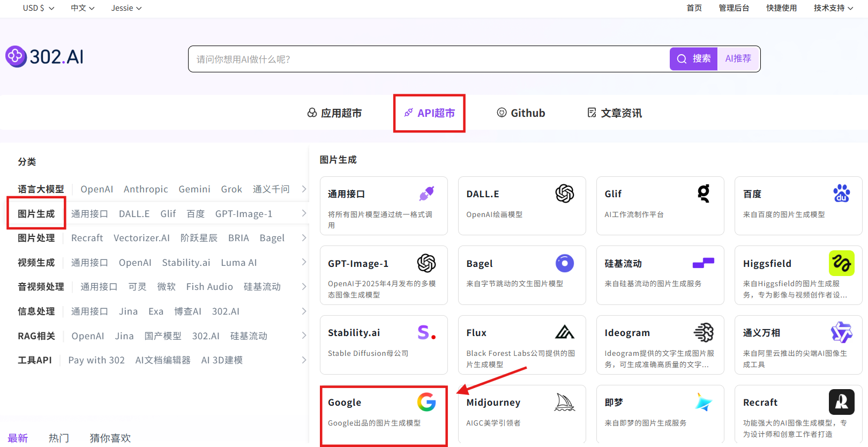Click the 搜索 button

click(693, 59)
